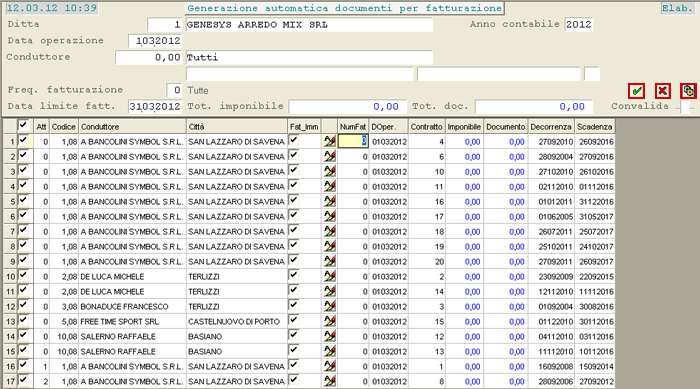
Task: Uncheck selection checkbox for BONADUCE FRANCESCO row
Action: click(x=23, y=305)
